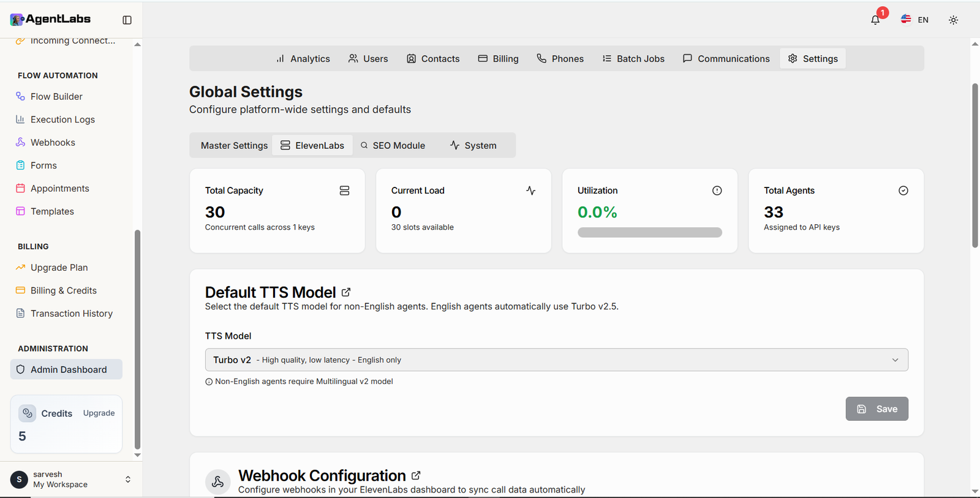Click the Flow Builder icon

point(20,97)
